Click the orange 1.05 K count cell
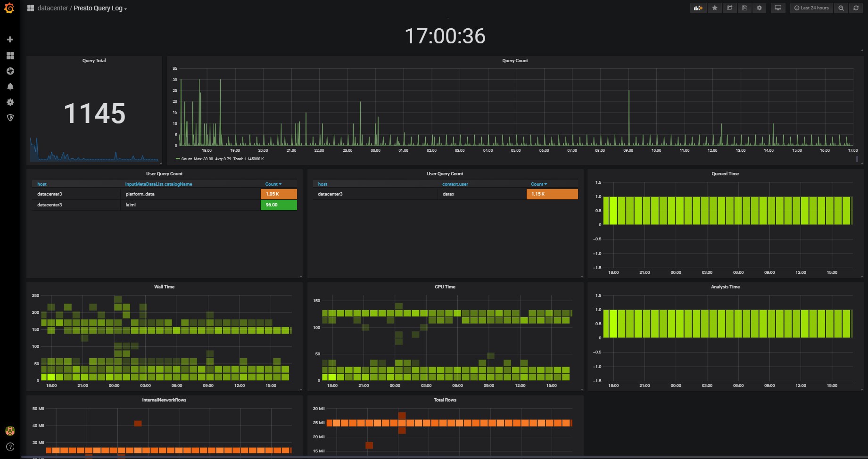 279,194
